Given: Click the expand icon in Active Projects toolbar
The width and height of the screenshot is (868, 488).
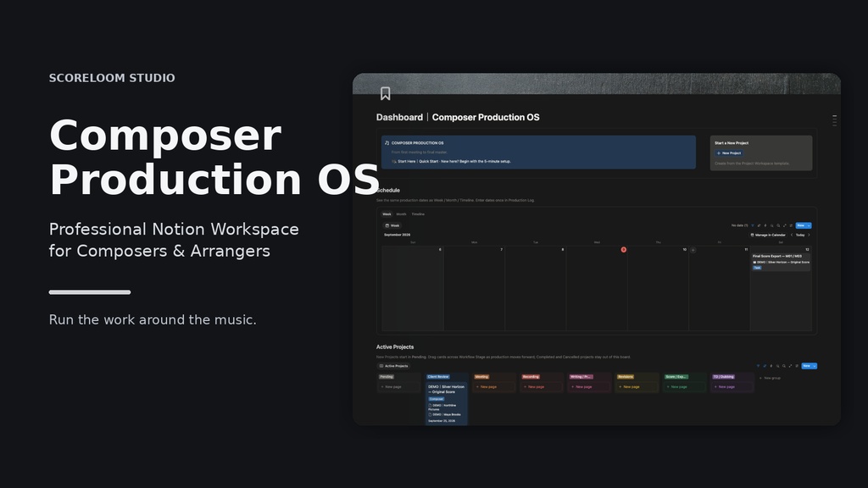Looking at the screenshot, I should pyautogui.click(x=791, y=366).
